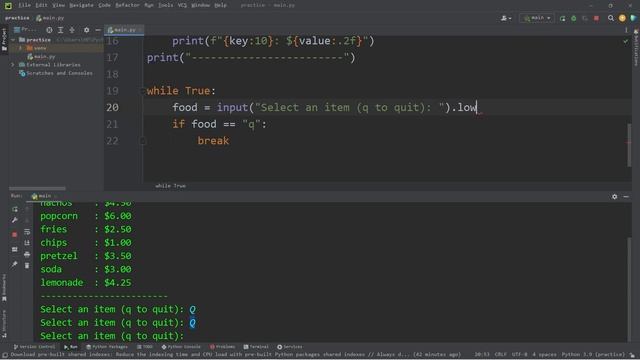Open Project panel gear options
This screenshot has height=360, width=640.
86,30
